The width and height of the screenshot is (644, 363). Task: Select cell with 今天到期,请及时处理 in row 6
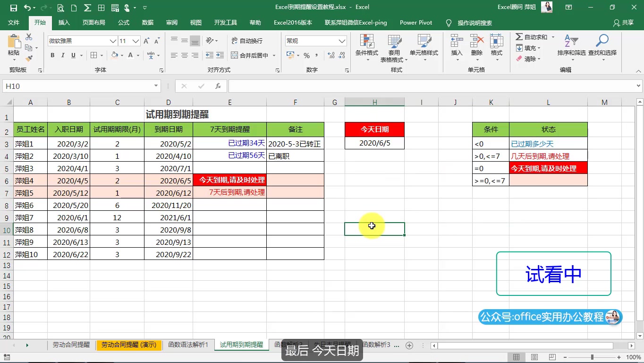(229, 180)
